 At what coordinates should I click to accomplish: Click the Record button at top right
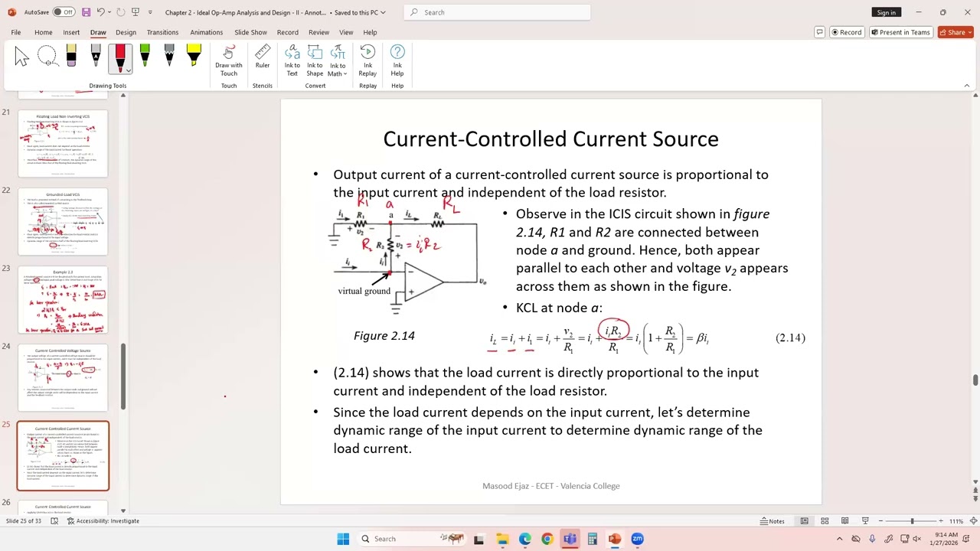(x=846, y=32)
